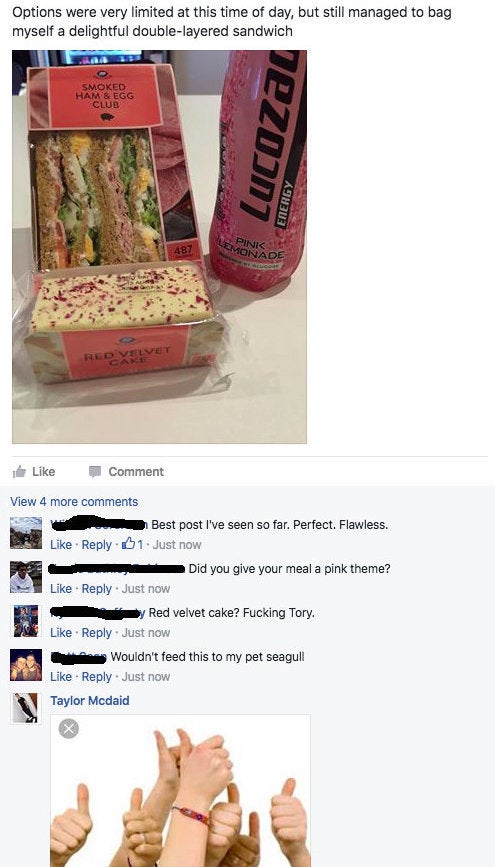This screenshot has width=495, height=867.
Task: Like the 'Fucking Tory' comment
Action: tap(61, 633)
